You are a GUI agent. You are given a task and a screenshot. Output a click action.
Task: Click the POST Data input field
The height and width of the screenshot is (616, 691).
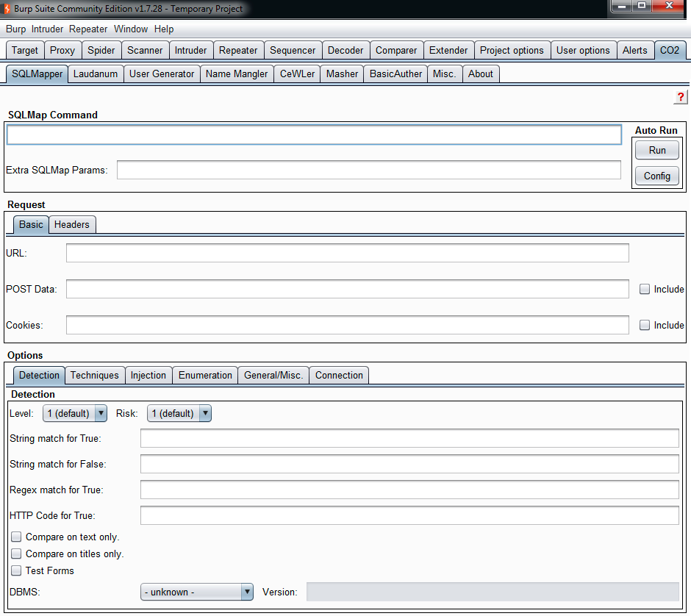point(348,289)
